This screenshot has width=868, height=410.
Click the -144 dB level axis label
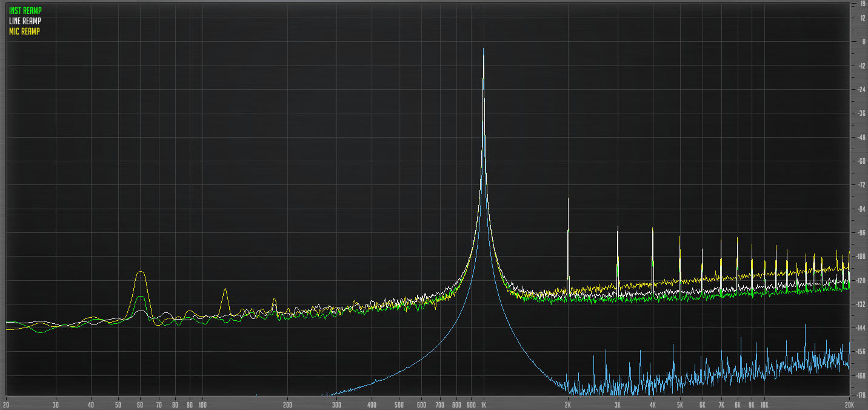[x=861, y=328]
